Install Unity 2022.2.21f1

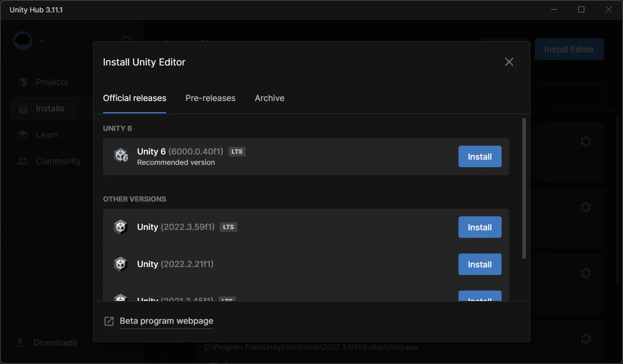point(480,264)
